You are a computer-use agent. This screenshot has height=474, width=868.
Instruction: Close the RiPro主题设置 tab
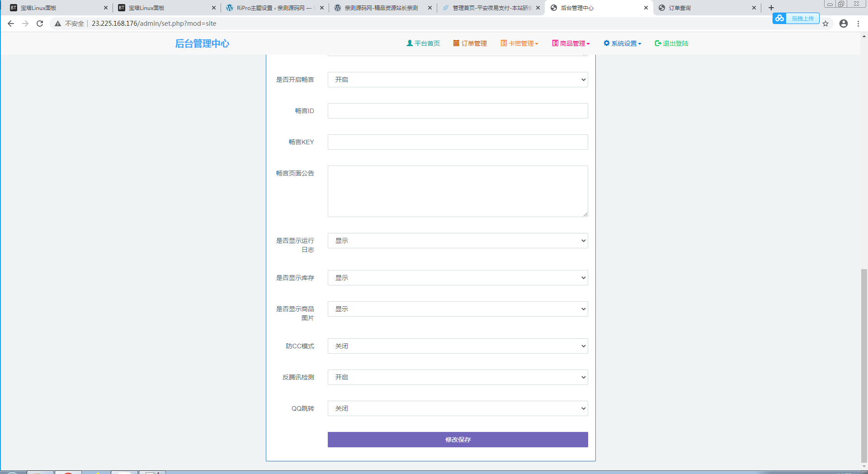pos(322,8)
